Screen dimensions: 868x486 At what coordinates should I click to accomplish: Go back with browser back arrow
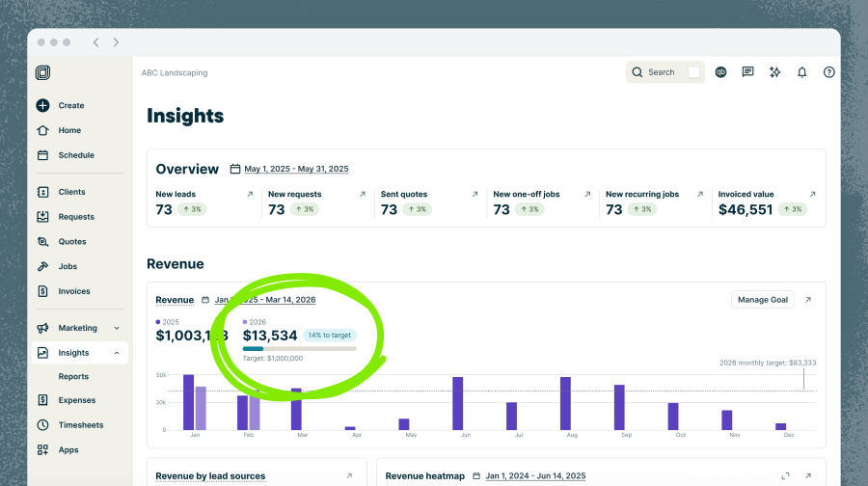(95, 42)
